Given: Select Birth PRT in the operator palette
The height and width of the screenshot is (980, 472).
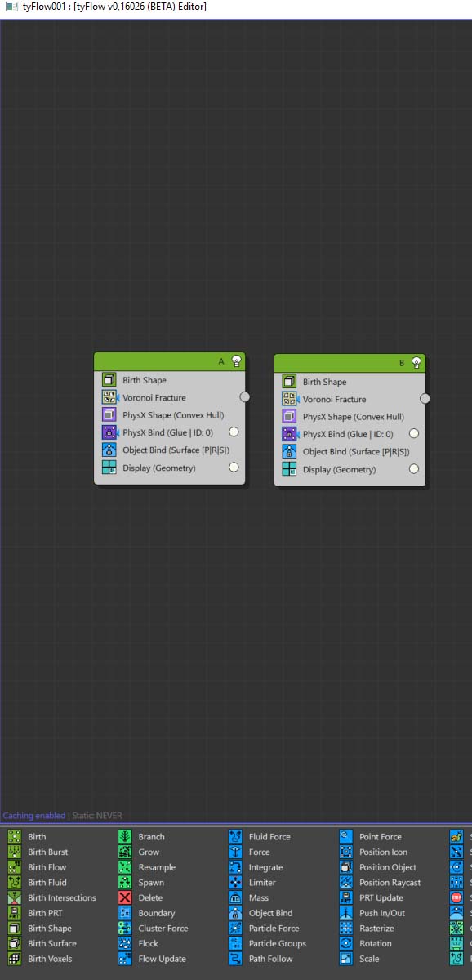Looking at the screenshot, I should pos(35,913).
